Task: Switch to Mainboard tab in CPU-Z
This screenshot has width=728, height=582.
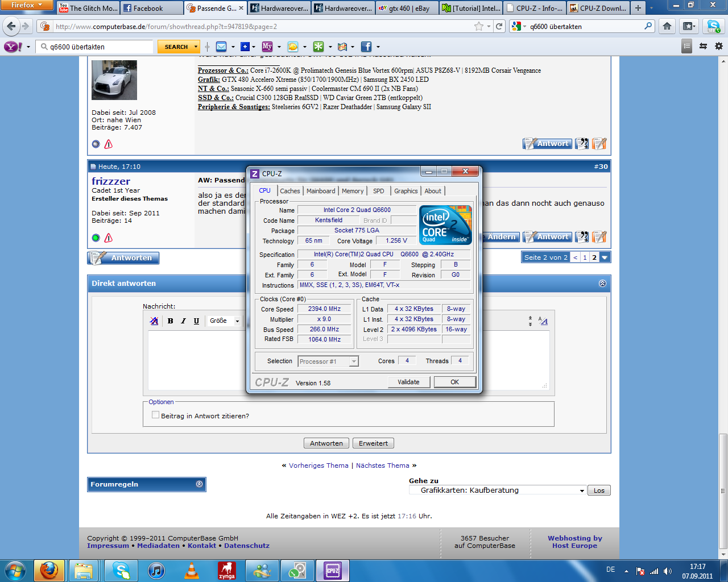Action: point(321,191)
